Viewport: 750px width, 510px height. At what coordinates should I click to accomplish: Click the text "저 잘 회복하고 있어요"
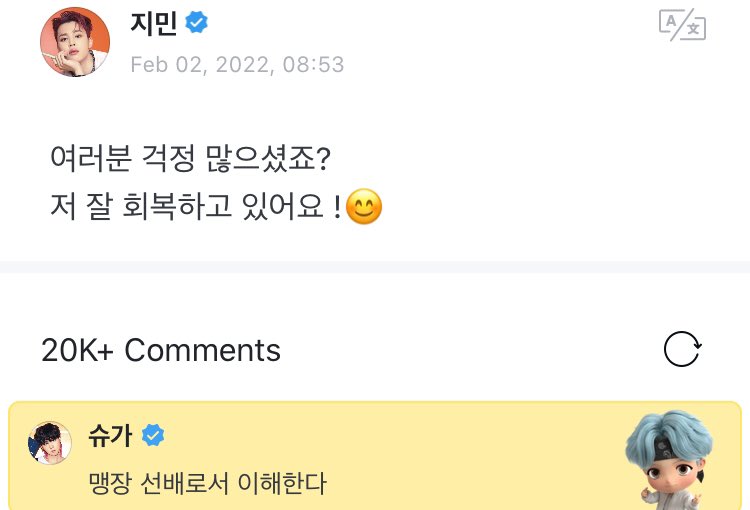[184, 209]
